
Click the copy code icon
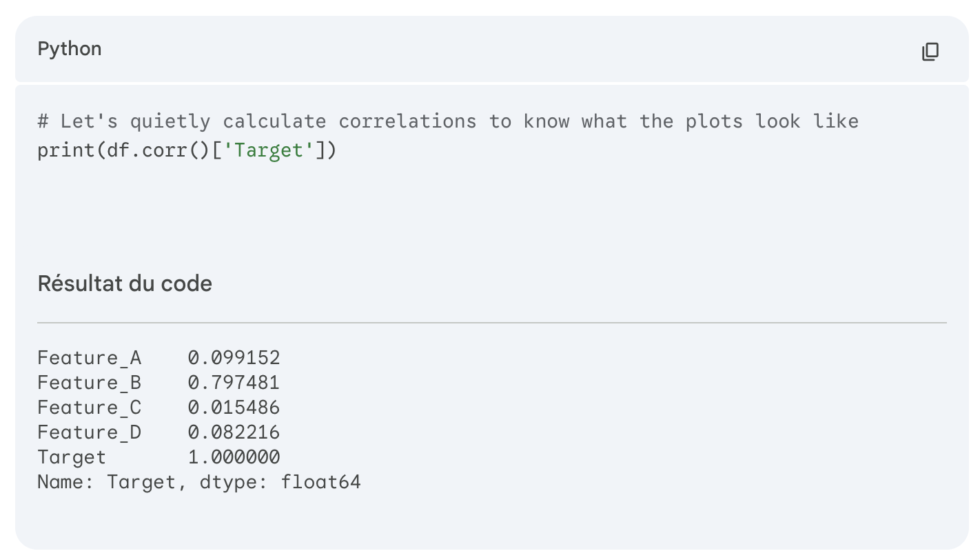click(x=930, y=51)
